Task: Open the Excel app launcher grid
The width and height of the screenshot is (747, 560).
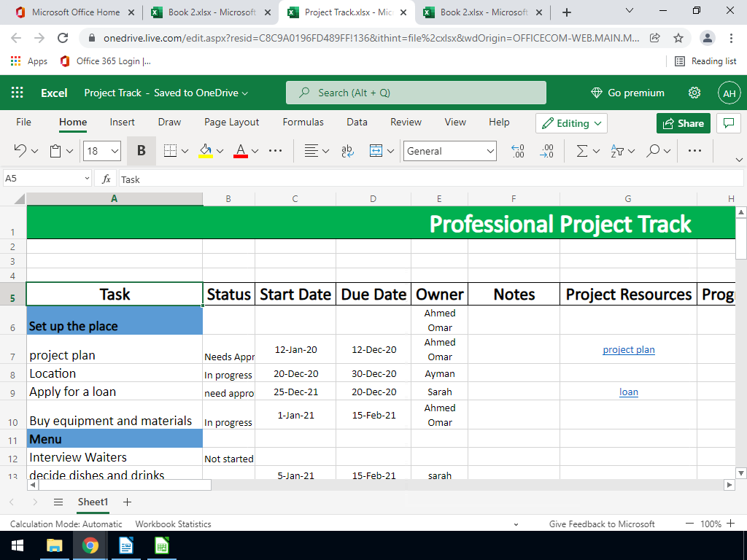Action: (18, 93)
